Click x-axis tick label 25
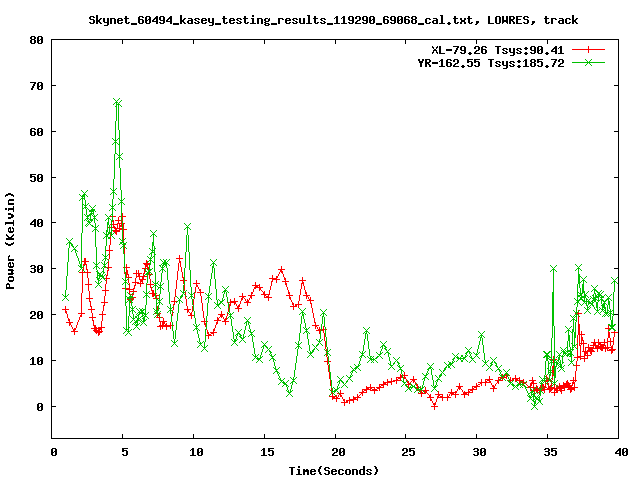The width and height of the screenshot is (640, 480). (x=409, y=452)
